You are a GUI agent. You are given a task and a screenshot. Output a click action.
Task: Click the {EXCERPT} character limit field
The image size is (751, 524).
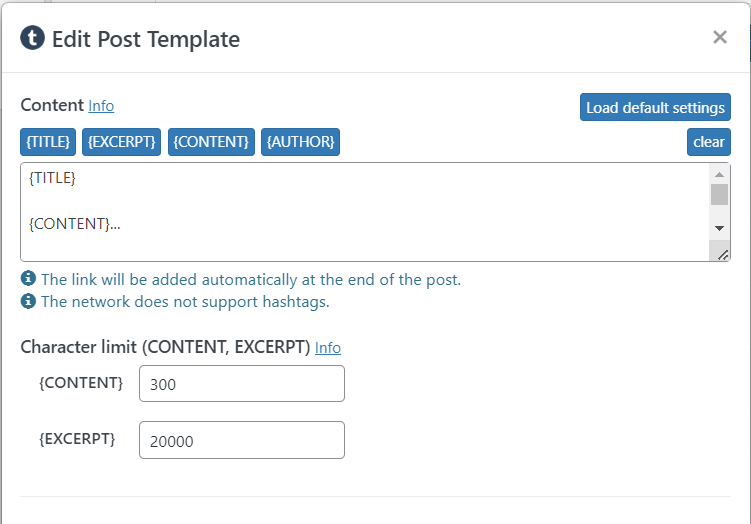(242, 440)
